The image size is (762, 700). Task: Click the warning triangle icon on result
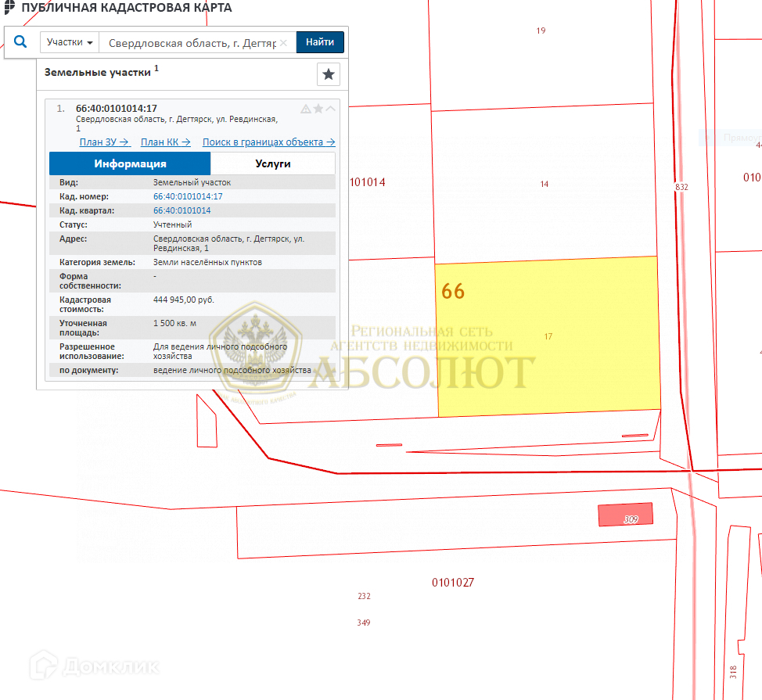306,109
